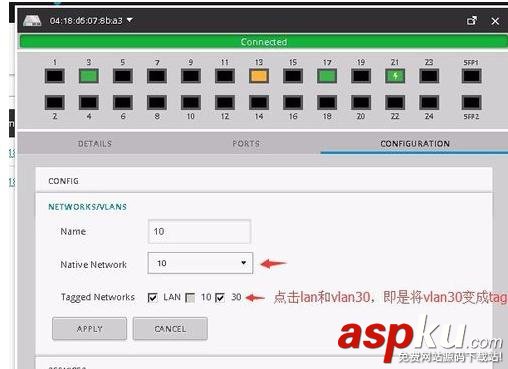Screen dimensions: 508x369
Task: Click the Config section heading
Action: click(63, 181)
